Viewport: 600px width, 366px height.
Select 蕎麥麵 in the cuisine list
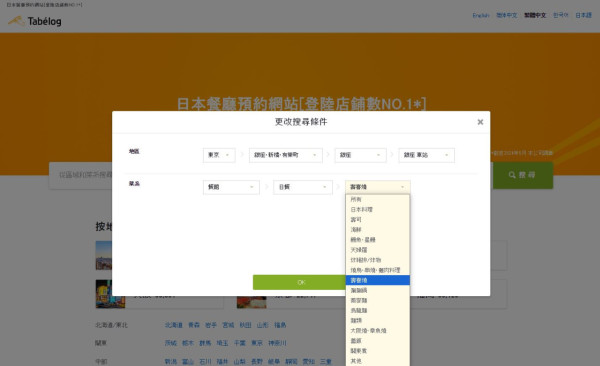click(x=377, y=300)
